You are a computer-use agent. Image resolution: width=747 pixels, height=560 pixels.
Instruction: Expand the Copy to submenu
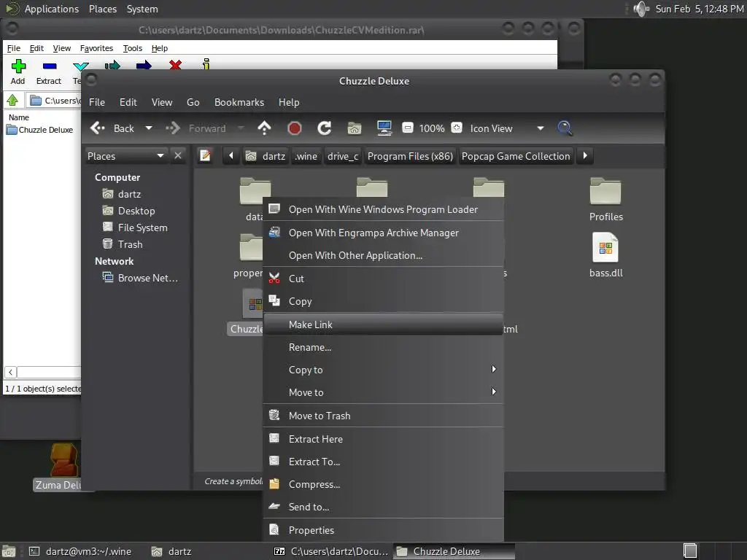384,370
